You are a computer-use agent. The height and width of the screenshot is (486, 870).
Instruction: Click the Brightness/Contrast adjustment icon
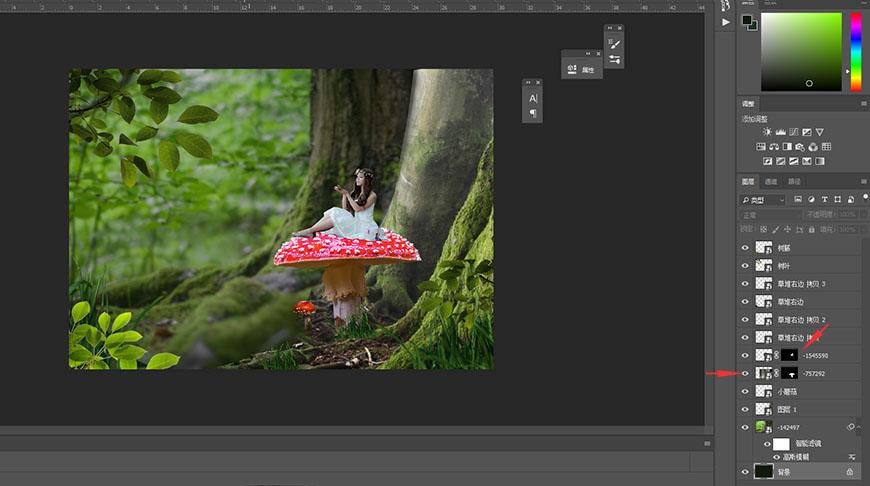tap(767, 132)
